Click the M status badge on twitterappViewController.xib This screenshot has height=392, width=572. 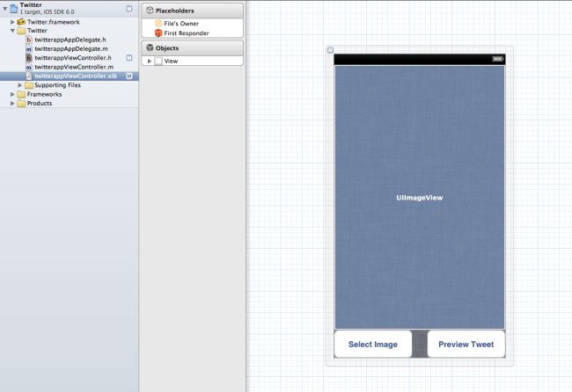pos(129,76)
